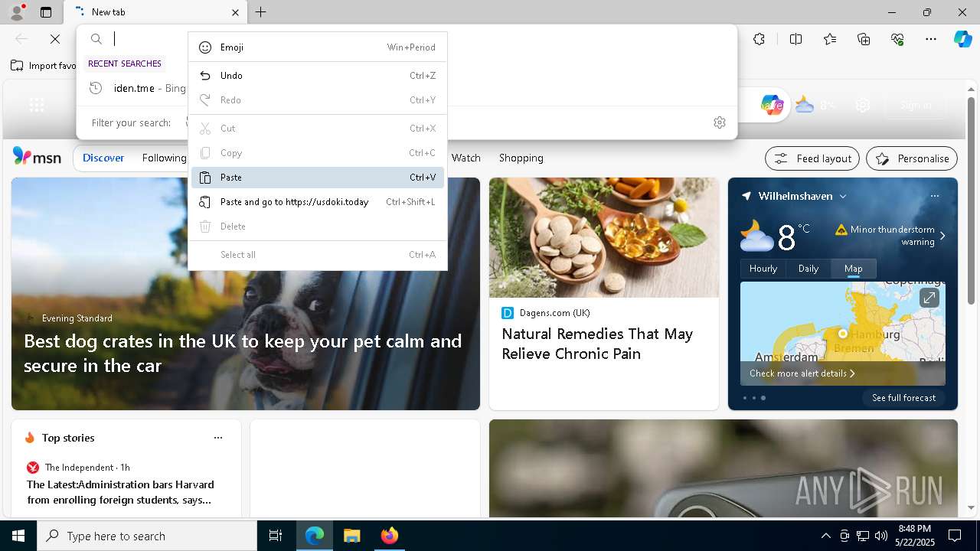
Task: Open search settings gear in dropdown
Action: [720, 122]
